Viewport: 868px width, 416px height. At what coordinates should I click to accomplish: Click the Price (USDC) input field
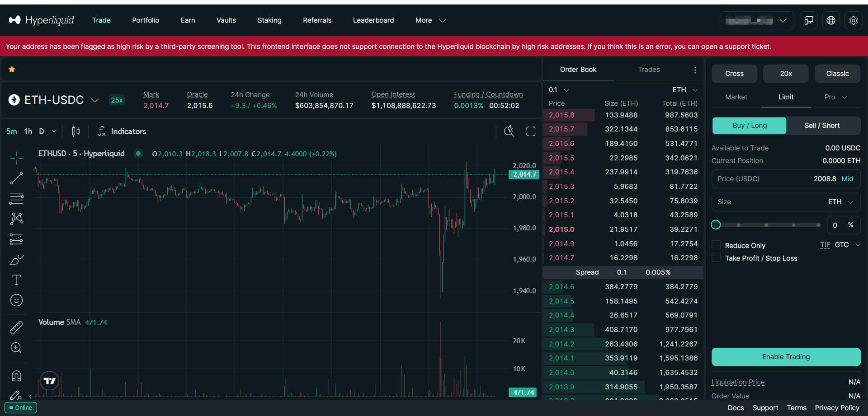click(786, 179)
